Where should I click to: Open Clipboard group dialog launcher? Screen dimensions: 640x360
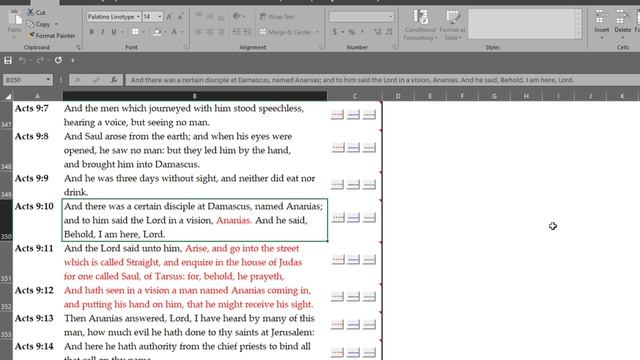pyautogui.click(x=78, y=47)
